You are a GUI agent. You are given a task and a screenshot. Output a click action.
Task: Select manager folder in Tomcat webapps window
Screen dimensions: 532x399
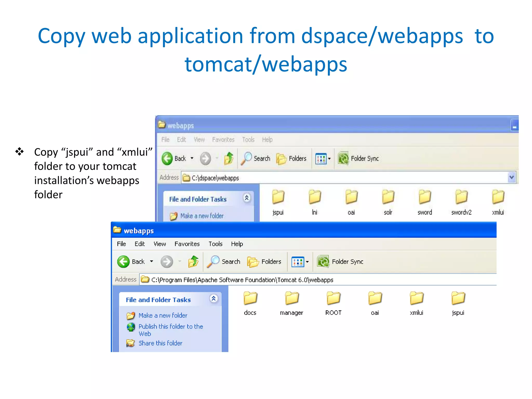coord(291,303)
